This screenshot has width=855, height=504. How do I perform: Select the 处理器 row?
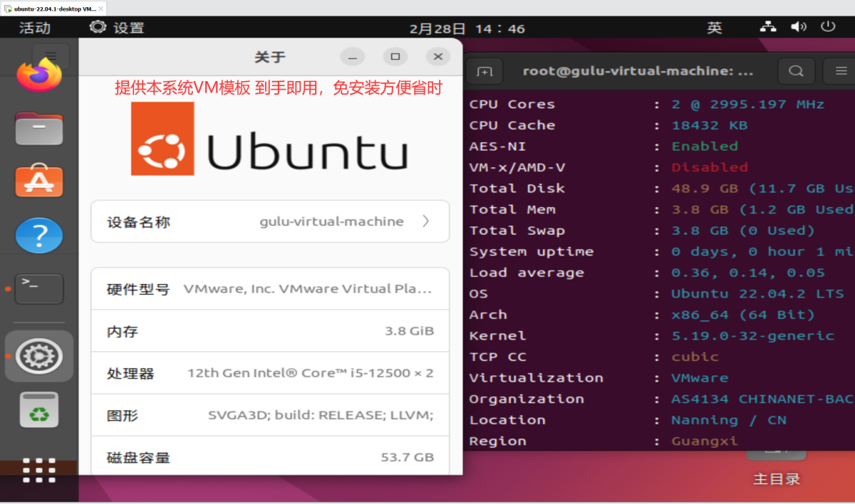pyautogui.click(x=270, y=373)
